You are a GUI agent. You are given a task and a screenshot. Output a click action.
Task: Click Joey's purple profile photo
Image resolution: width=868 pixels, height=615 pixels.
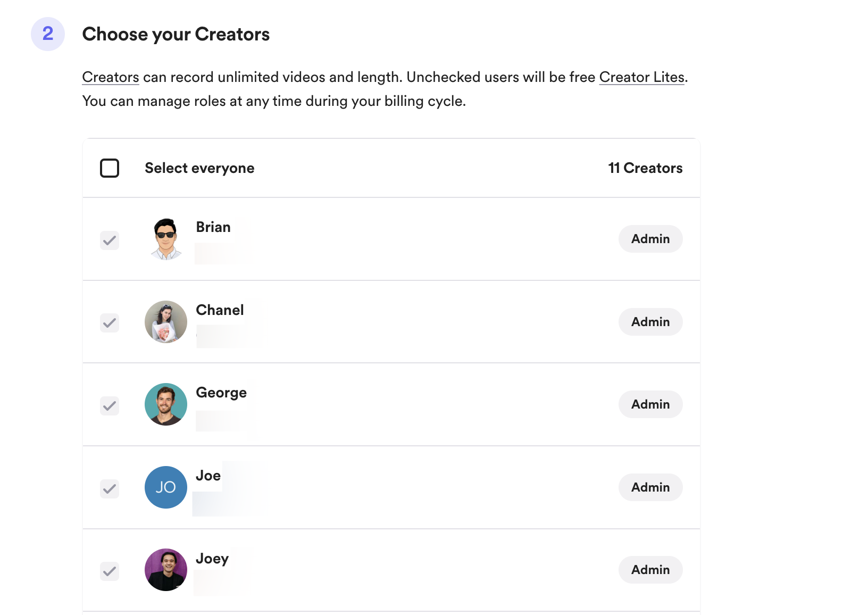166,570
